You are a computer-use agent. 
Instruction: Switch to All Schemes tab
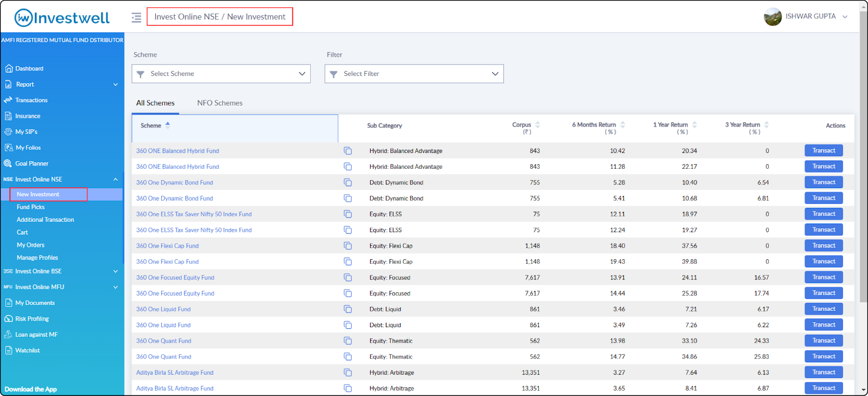155,103
